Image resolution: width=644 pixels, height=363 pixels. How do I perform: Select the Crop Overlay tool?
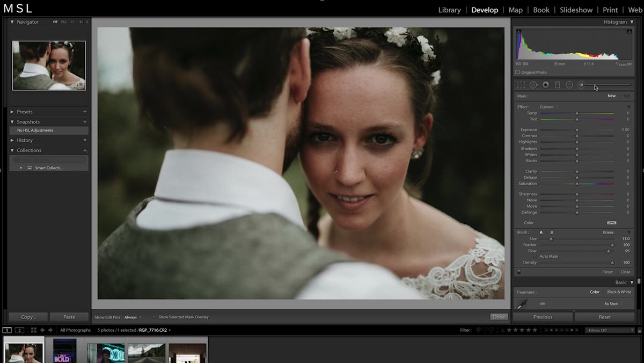pyautogui.click(x=521, y=85)
